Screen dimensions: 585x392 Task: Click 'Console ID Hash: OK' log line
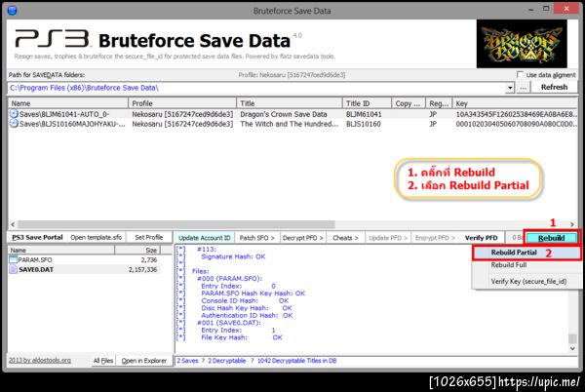click(x=245, y=300)
